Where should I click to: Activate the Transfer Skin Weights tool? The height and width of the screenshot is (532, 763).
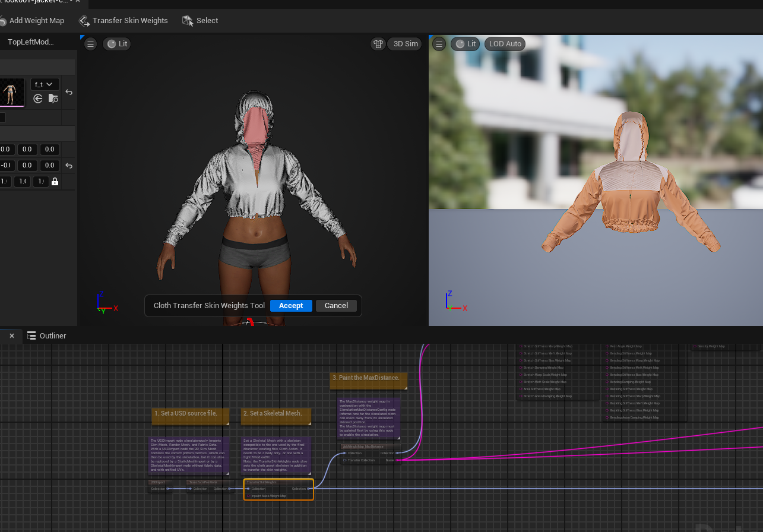pyautogui.click(x=124, y=21)
